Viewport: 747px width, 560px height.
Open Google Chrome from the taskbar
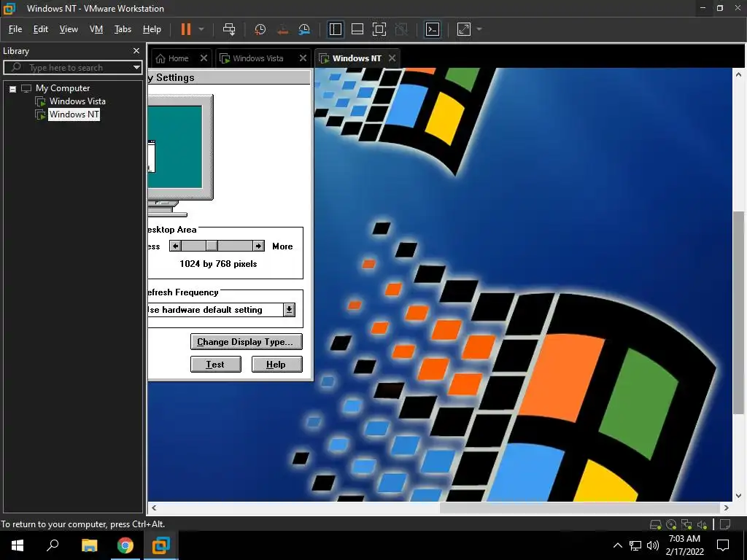pyautogui.click(x=125, y=545)
